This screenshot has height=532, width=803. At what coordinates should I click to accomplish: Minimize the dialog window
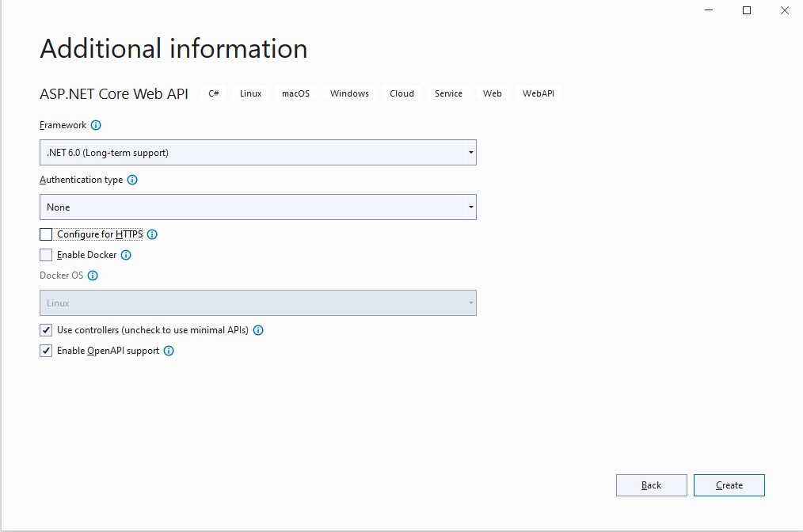(x=709, y=10)
